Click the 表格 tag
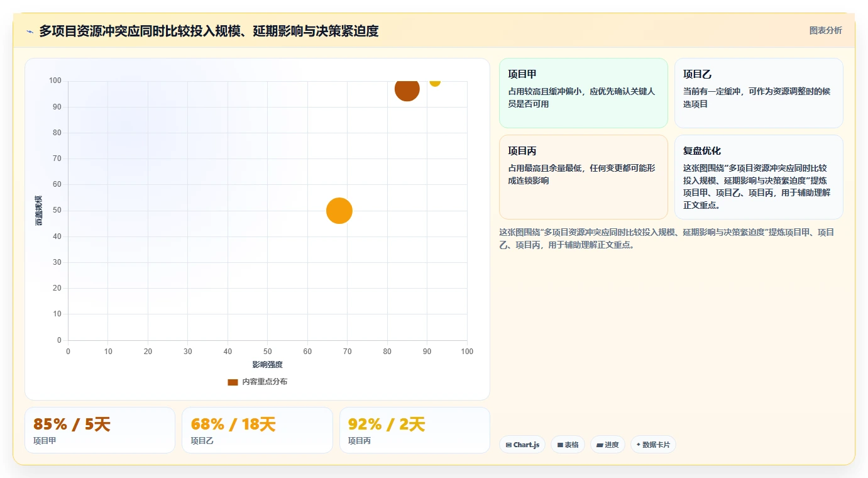868x478 pixels. click(x=568, y=445)
